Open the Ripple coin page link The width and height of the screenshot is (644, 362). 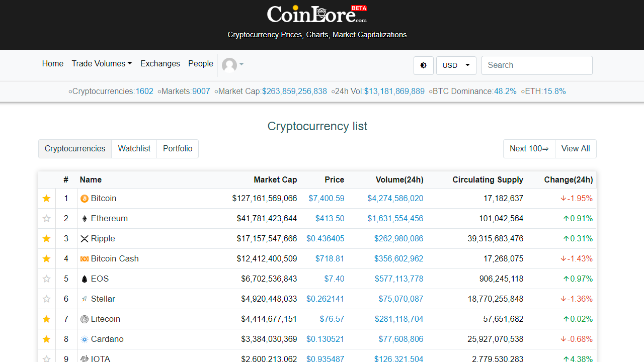[103, 239]
